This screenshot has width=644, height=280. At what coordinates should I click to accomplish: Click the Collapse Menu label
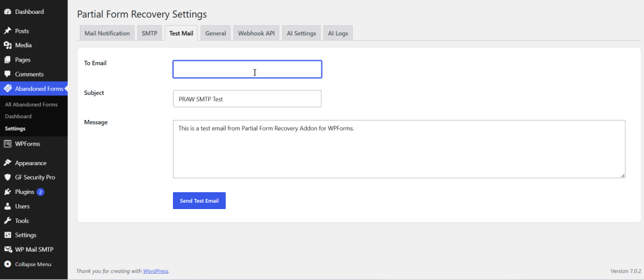(x=33, y=264)
